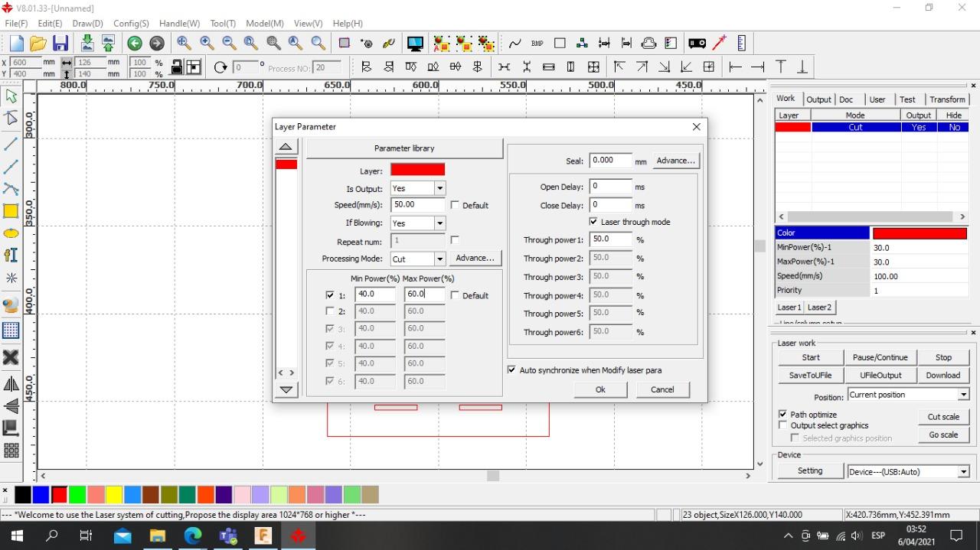Open the If Blowing dropdown
This screenshot has width=980, height=550.
click(439, 223)
